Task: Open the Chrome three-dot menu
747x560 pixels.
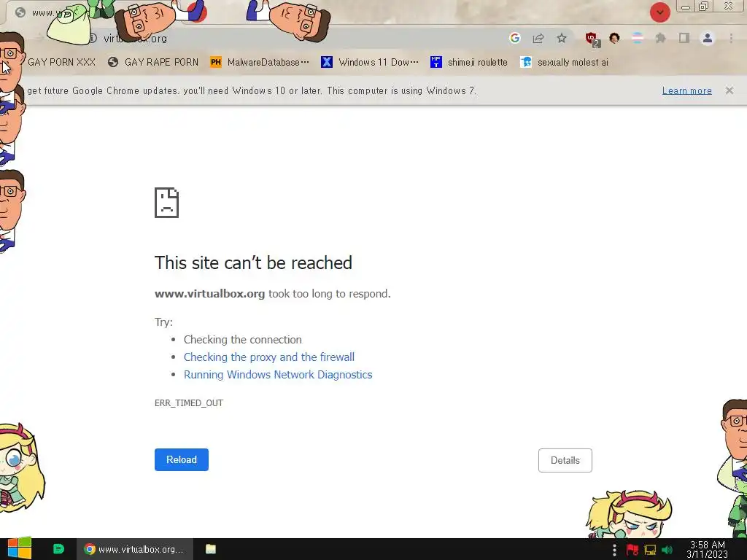Action: (x=731, y=38)
